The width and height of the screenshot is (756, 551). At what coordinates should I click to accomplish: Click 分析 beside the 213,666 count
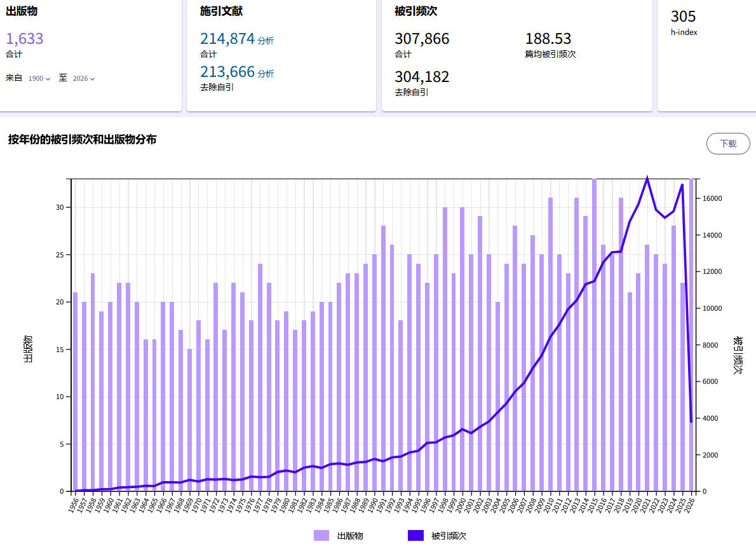point(266,74)
